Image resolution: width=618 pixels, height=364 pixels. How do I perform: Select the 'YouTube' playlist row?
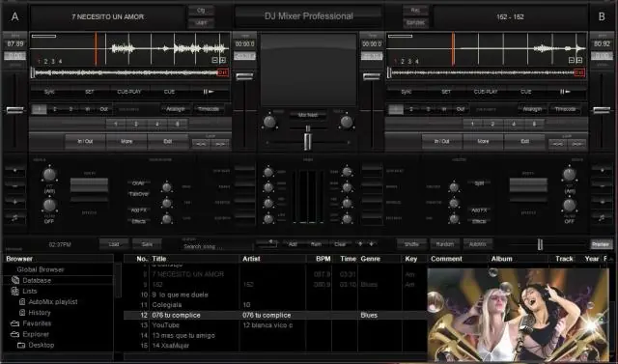(x=275, y=325)
